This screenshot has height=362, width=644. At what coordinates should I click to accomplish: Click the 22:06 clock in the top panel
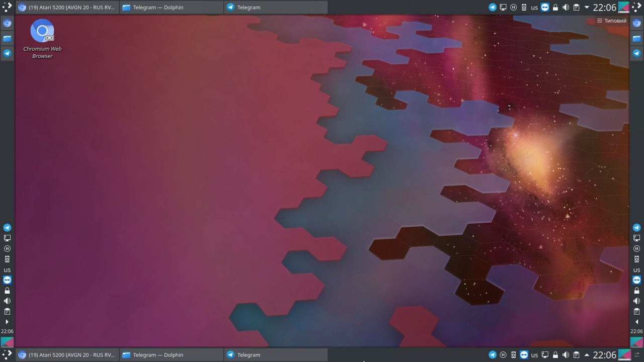605,8
